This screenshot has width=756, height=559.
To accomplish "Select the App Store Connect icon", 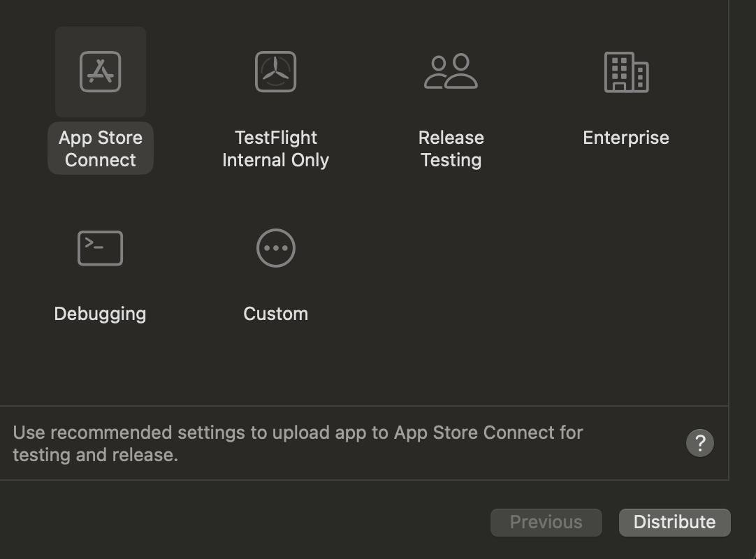I will pyautogui.click(x=101, y=72).
